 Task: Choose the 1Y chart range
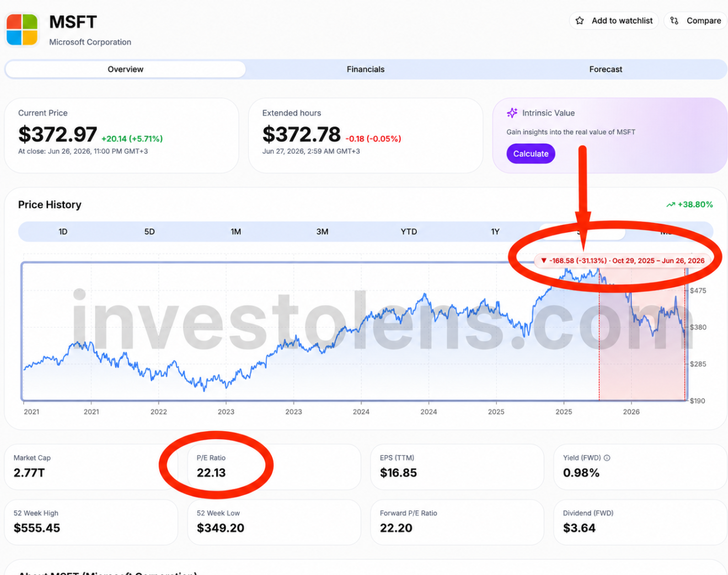tap(495, 232)
